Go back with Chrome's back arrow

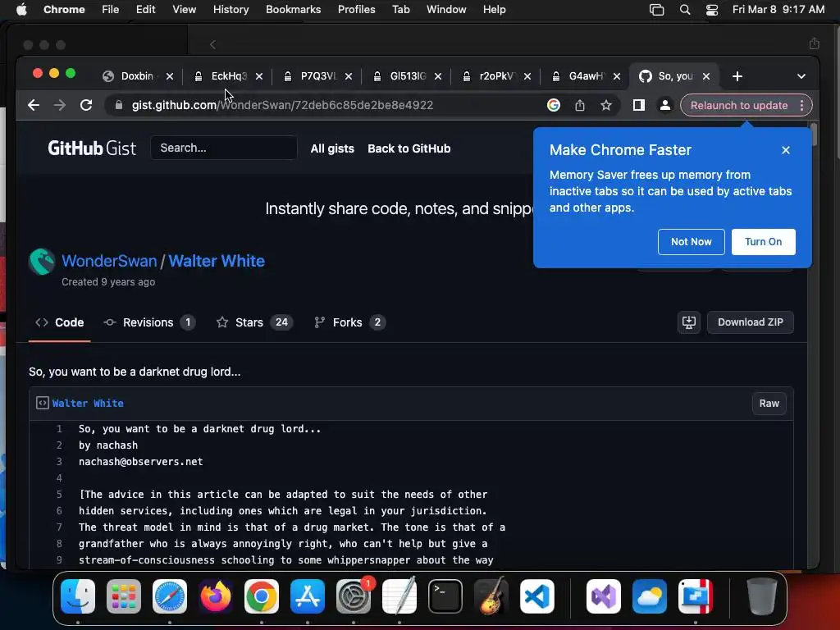pos(33,105)
